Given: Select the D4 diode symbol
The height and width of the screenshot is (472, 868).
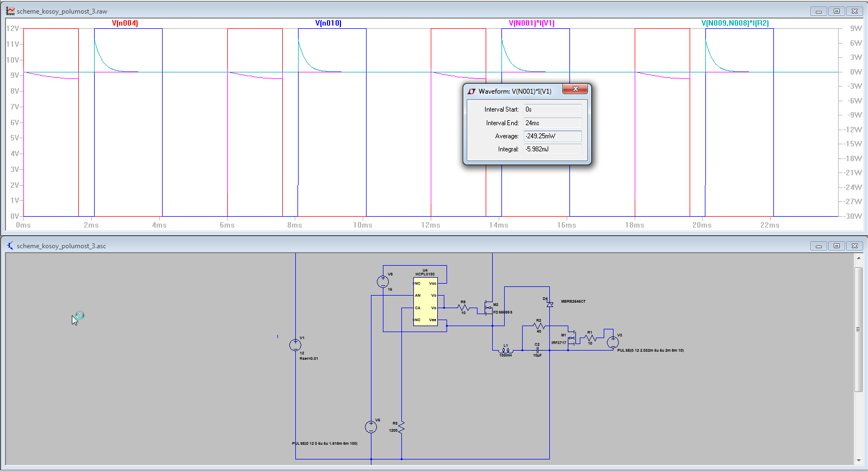Looking at the screenshot, I should 549,304.
